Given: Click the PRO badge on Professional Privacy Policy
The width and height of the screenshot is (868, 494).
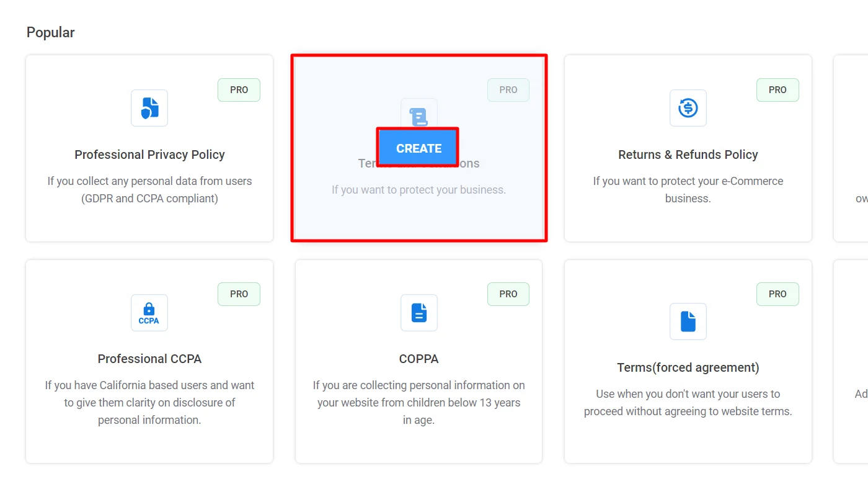Looking at the screenshot, I should 239,89.
